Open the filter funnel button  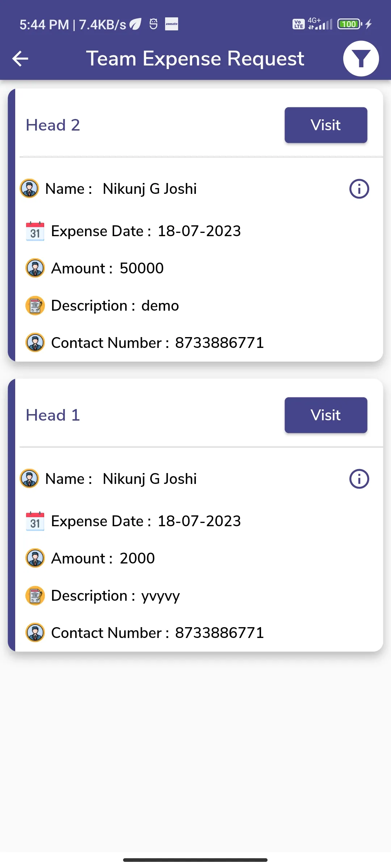coord(361,59)
